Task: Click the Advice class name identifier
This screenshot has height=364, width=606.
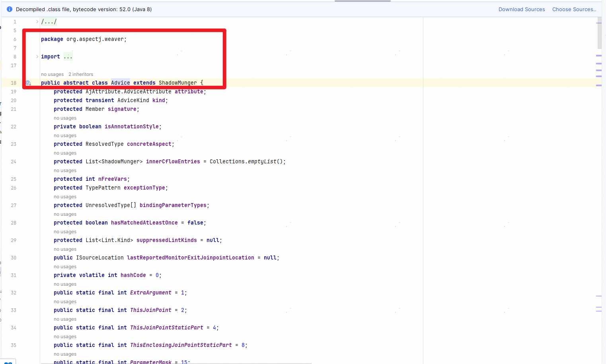Action: coord(121,83)
